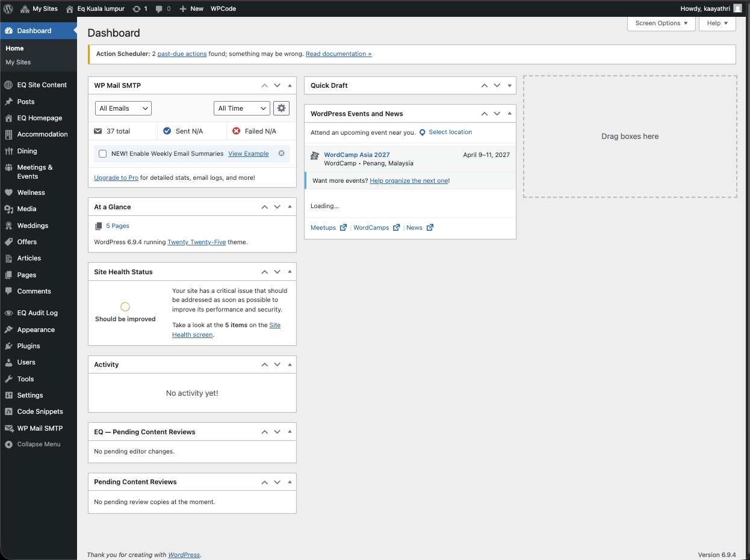Click the WordPress footer link
Image resolution: width=750 pixels, height=560 pixels.
184,555
